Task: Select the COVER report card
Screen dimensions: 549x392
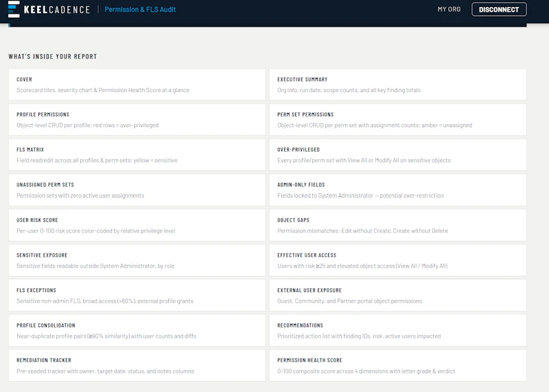Action: 137,84
